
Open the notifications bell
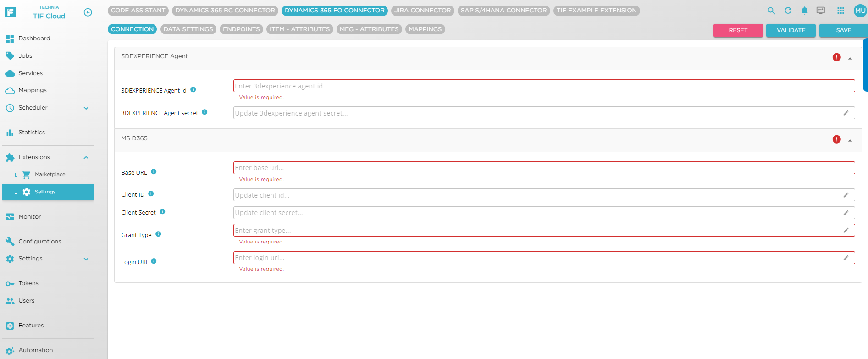click(804, 11)
